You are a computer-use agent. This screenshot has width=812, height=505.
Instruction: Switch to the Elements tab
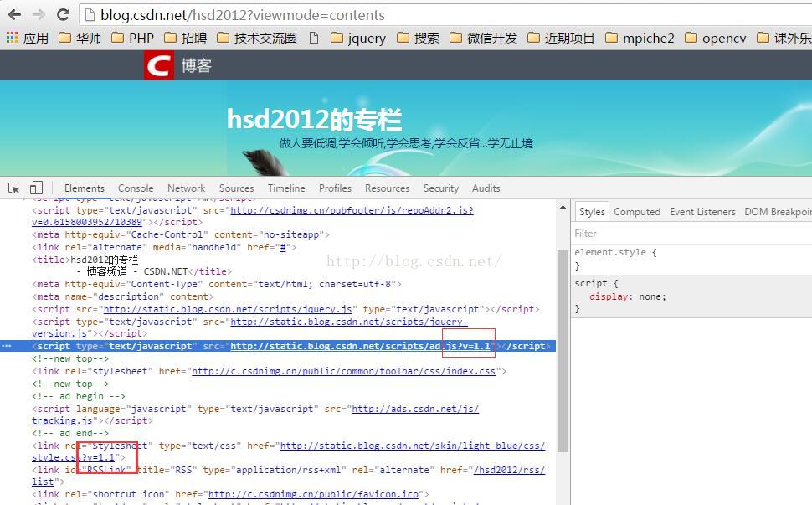point(85,188)
